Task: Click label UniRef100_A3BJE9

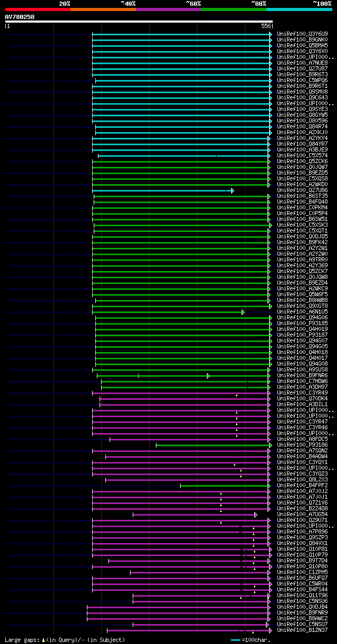Action: pyautogui.click(x=303, y=149)
